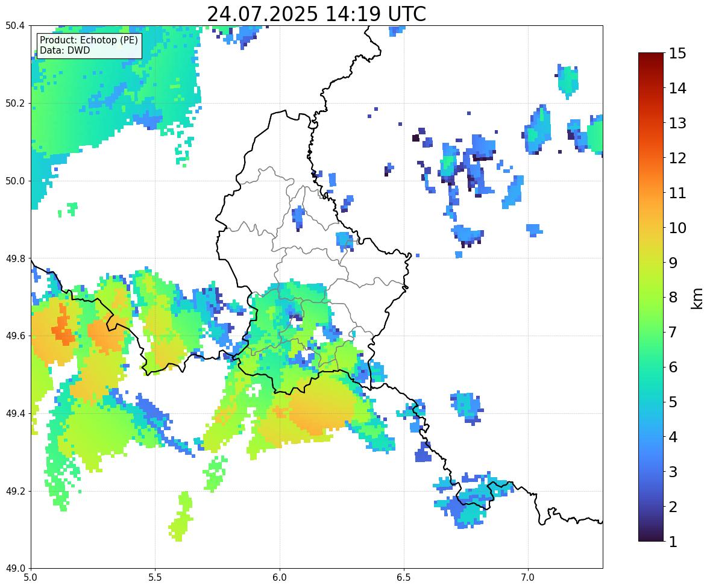Click the 'Data: DWD' legend line
This screenshot has width=710, height=588.
click(64, 50)
